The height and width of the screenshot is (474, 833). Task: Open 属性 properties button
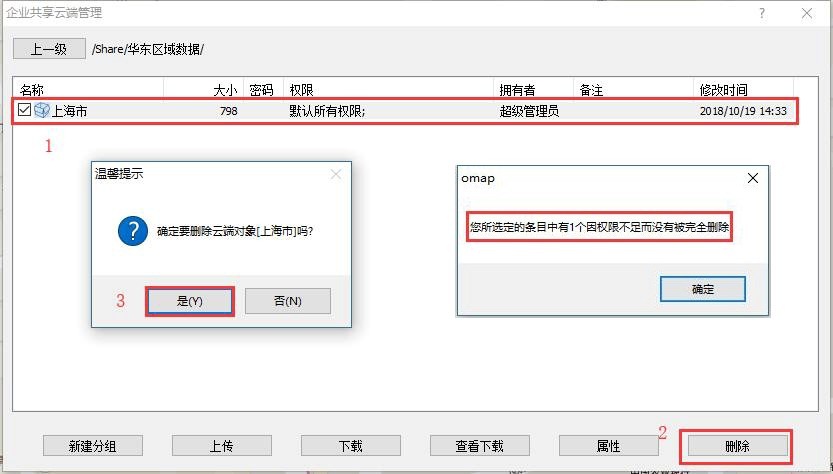pyautogui.click(x=608, y=446)
